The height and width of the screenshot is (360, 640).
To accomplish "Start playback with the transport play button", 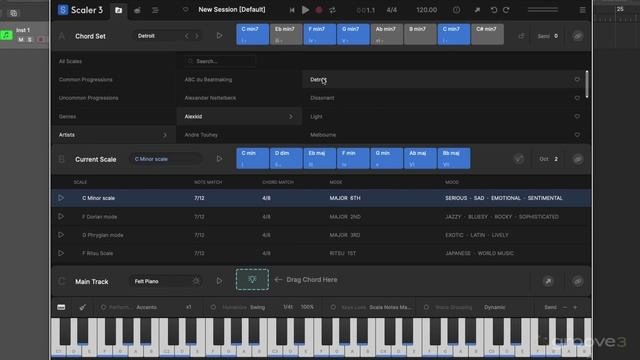I will tap(305, 10).
